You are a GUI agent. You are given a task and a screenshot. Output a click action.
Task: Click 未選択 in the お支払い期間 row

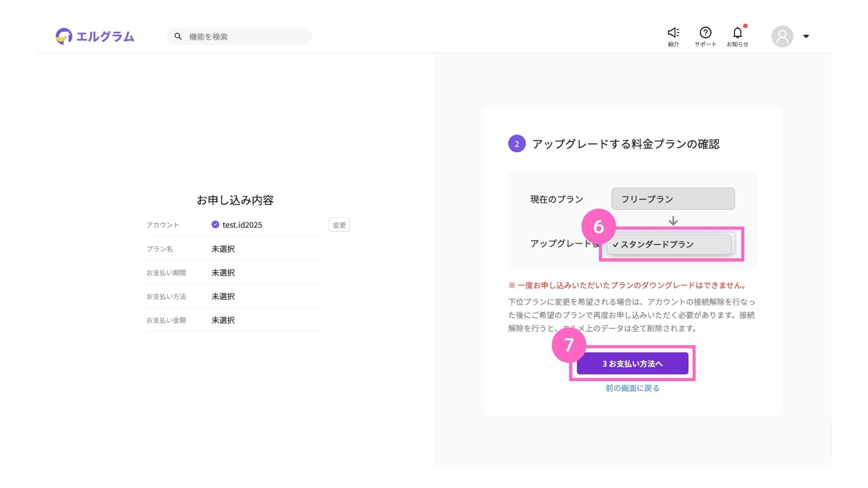(223, 273)
